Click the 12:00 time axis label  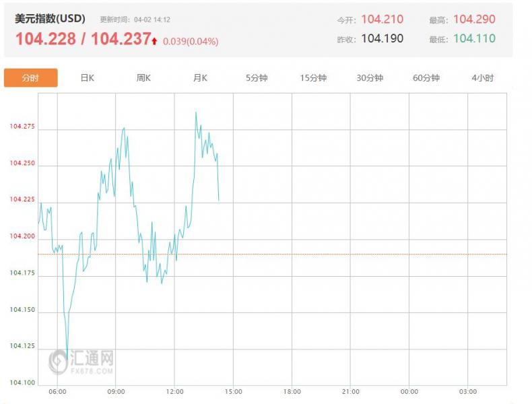coord(174,391)
